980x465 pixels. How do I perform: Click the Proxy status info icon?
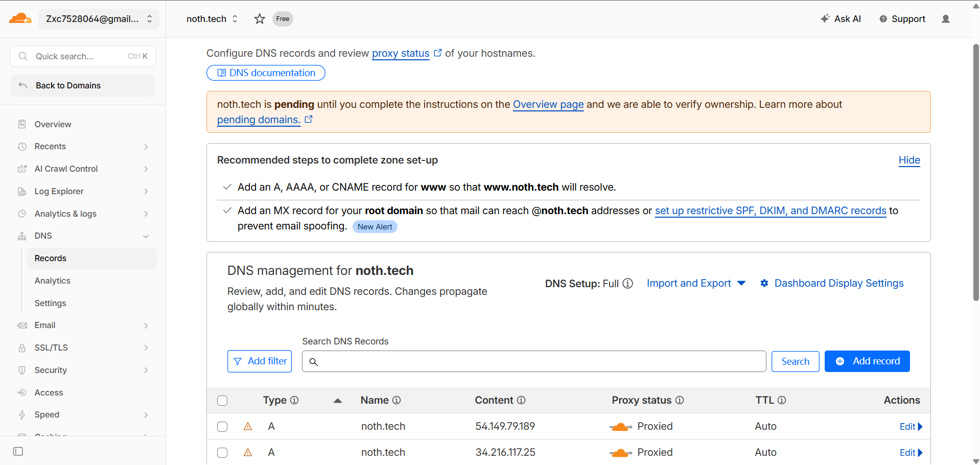point(680,400)
